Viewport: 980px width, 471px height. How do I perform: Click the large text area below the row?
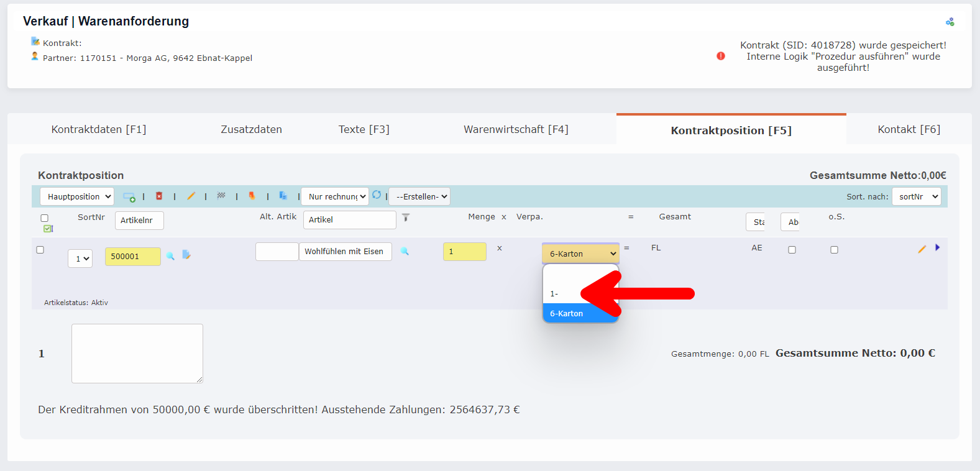(x=137, y=354)
